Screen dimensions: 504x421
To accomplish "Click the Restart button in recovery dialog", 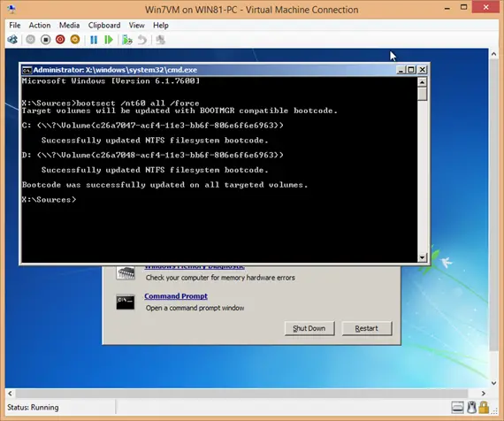I will [366, 328].
